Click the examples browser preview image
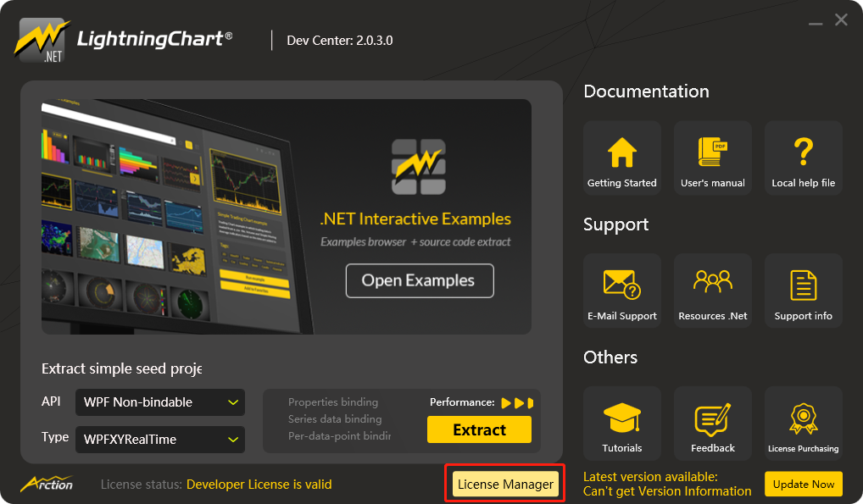Viewport: 863px width, 504px height. (177, 217)
